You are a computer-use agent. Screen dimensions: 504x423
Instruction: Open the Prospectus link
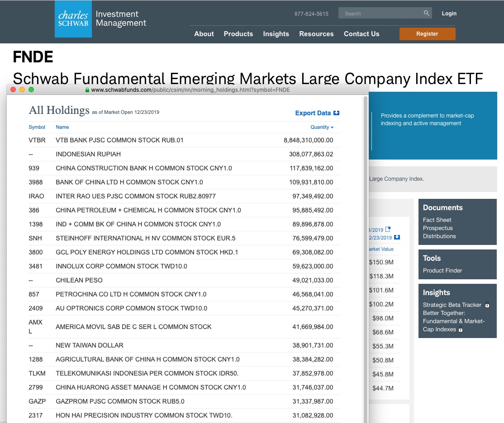click(437, 228)
